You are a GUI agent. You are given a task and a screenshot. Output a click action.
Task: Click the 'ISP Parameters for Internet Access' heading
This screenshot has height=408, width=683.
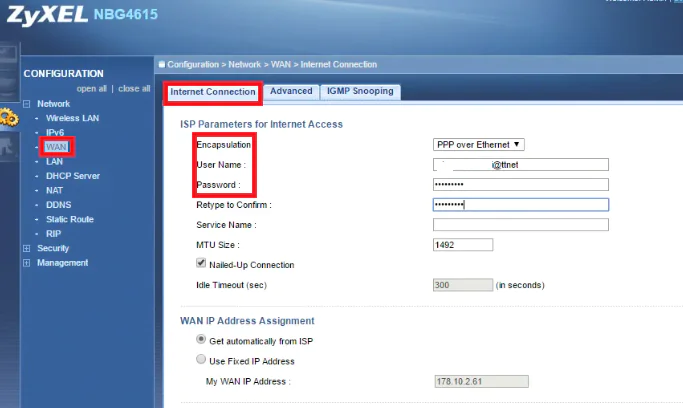click(261, 124)
